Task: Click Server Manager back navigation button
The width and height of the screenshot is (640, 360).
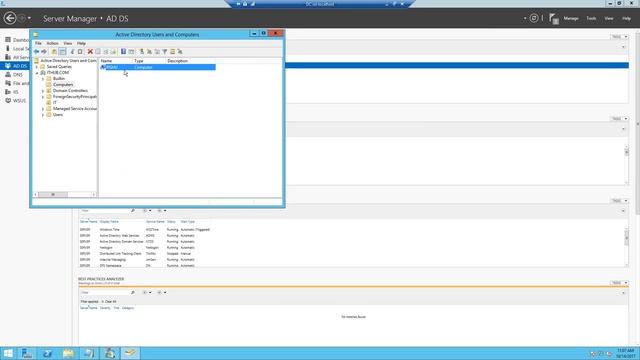Action: (x=10, y=18)
